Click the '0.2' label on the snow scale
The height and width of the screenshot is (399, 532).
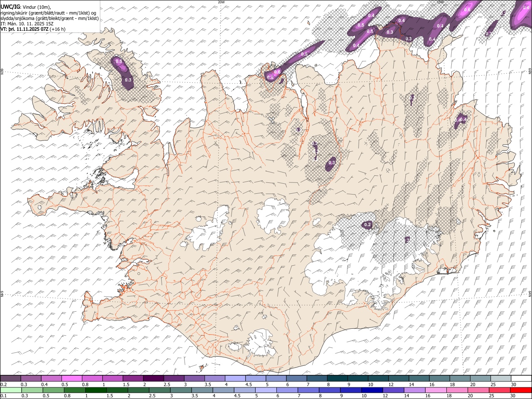tap(3, 384)
